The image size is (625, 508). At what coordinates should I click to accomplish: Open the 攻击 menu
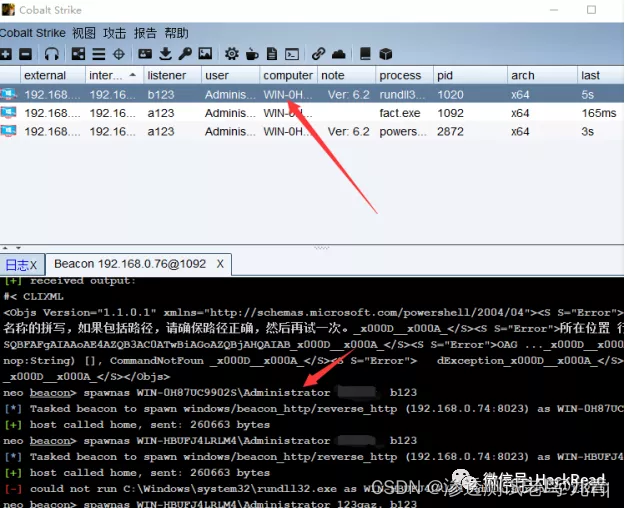tap(114, 33)
